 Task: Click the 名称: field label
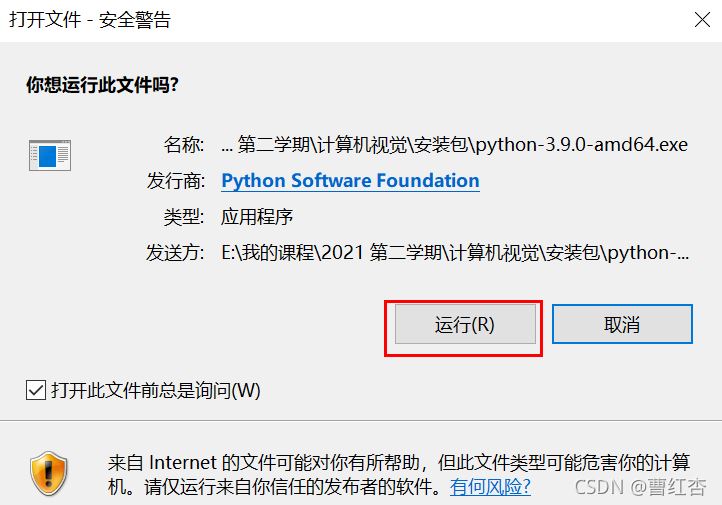pyautogui.click(x=184, y=145)
